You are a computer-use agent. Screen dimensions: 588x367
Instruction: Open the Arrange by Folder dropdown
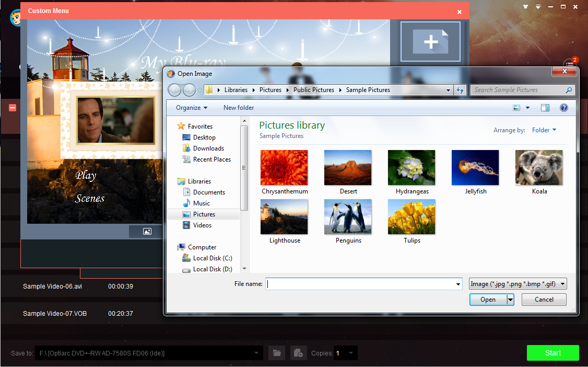[x=544, y=130]
